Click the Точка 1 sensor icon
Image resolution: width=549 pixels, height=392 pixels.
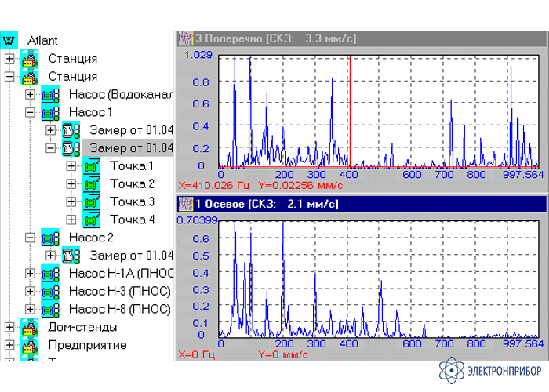(x=93, y=166)
